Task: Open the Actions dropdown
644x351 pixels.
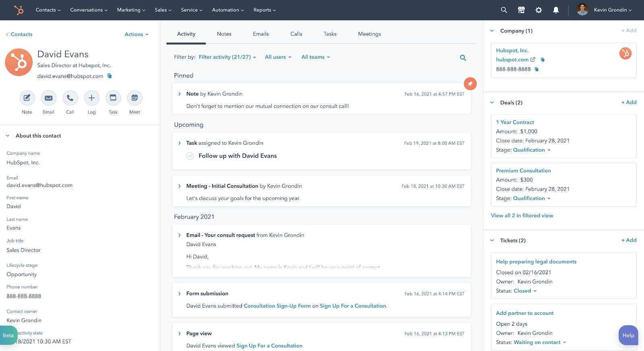Action: [137, 35]
